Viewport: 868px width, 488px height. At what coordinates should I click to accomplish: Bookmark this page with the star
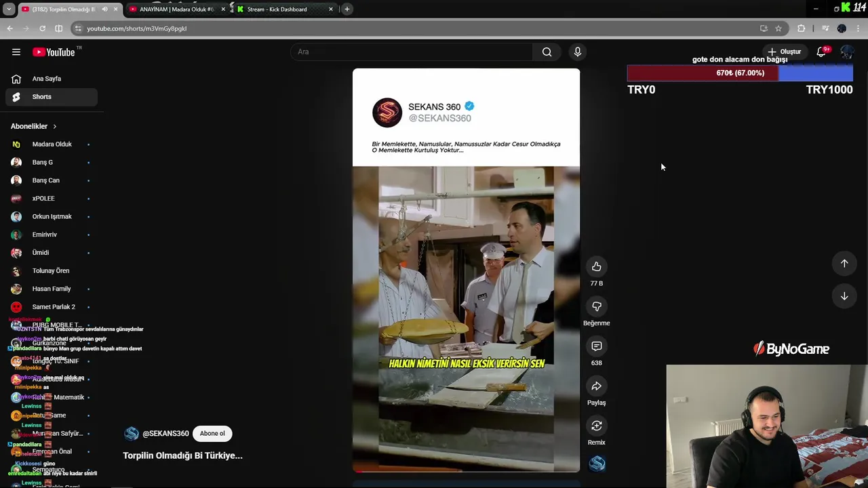[778, 28]
